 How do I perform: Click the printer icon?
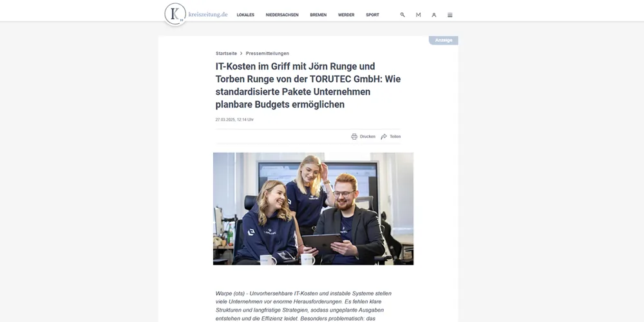pyautogui.click(x=354, y=137)
